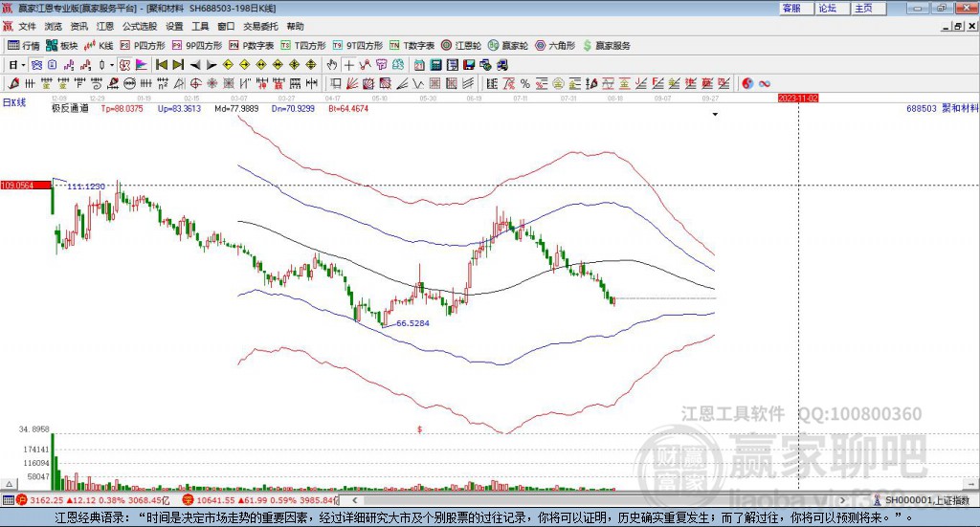Open the 交易委托 menu
The height and width of the screenshot is (527, 980).
[260, 26]
